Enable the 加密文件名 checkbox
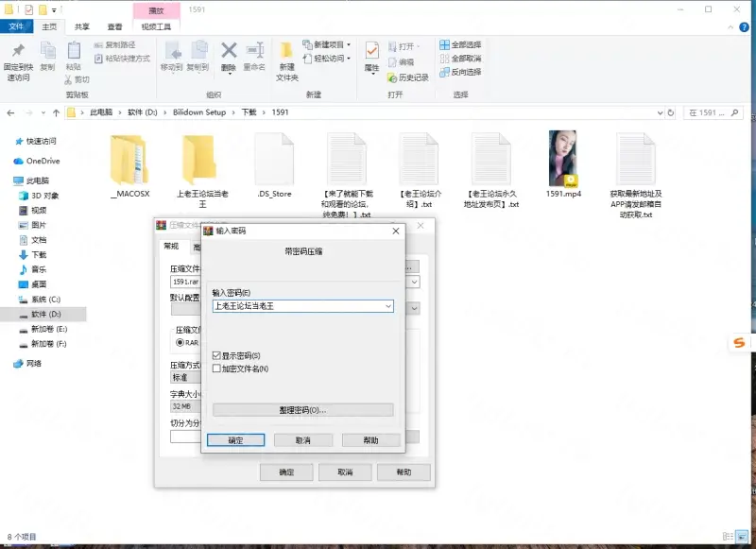This screenshot has height=549, width=756. pyautogui.click(x=217, y=369)
